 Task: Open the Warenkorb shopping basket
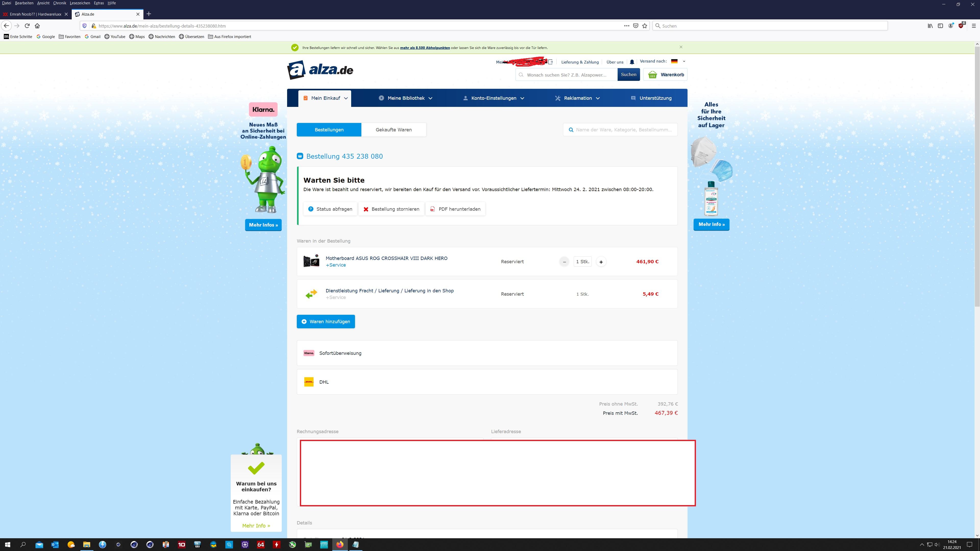(x=665, y=74)
